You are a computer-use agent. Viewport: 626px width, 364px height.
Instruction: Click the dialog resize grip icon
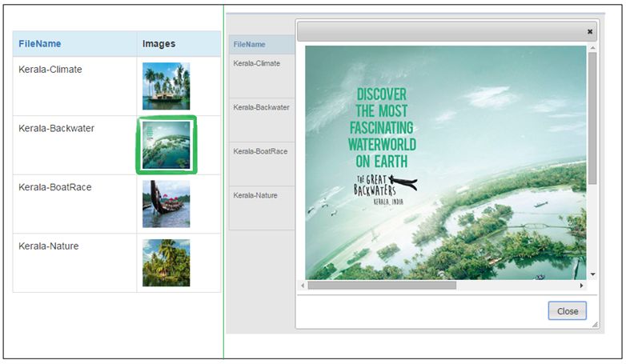coord(595,325)
